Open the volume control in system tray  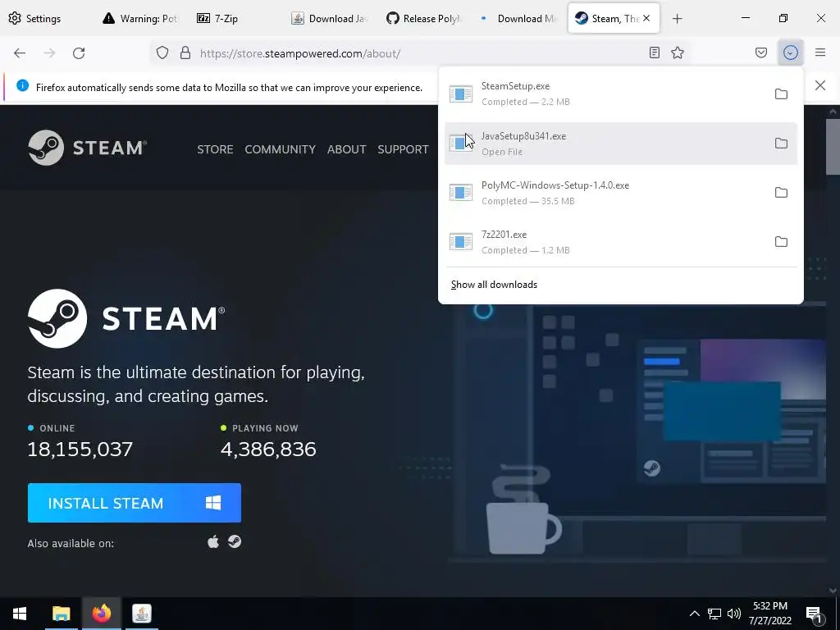coord(734,614)
